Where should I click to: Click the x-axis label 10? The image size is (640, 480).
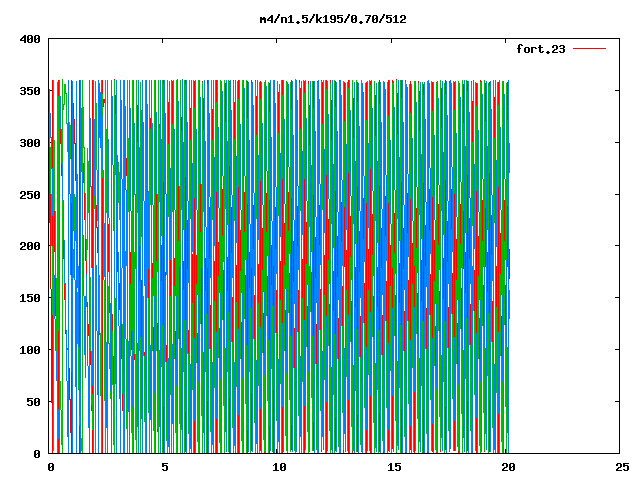(x=279, y=467)
